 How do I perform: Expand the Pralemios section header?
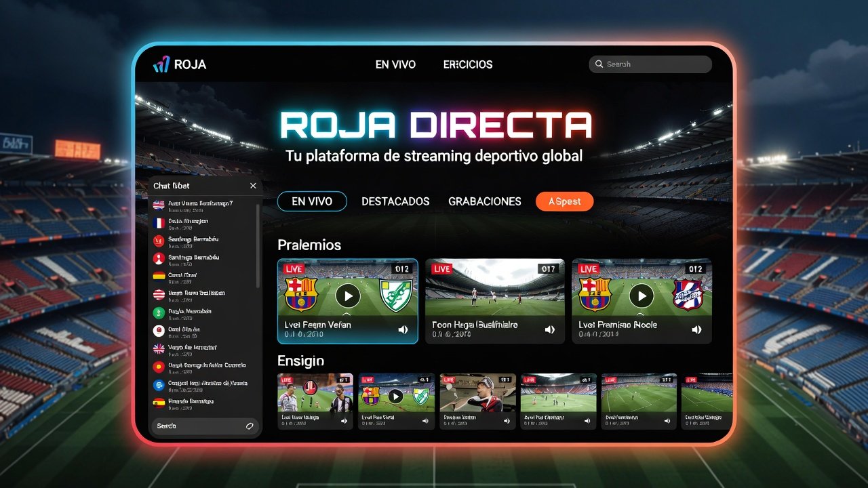309,245
